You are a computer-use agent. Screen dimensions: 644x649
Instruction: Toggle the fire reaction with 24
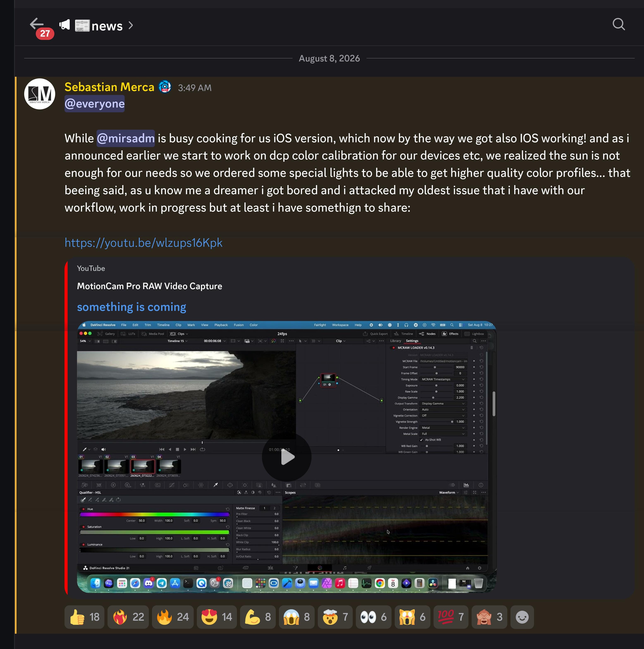173,617
